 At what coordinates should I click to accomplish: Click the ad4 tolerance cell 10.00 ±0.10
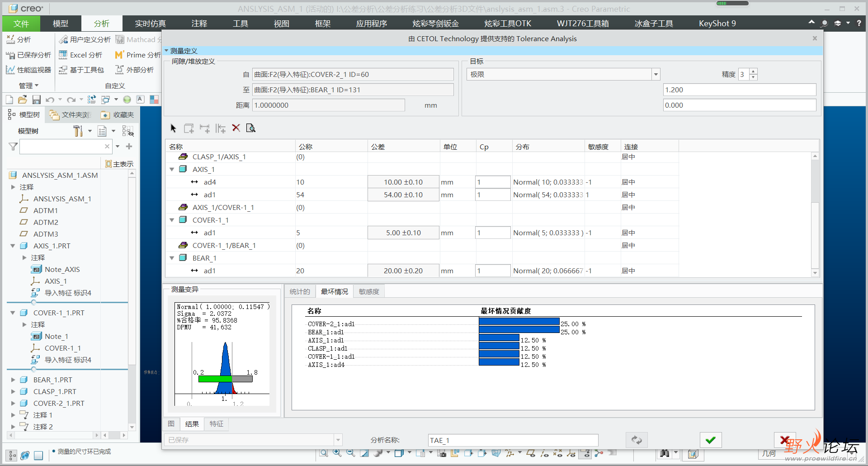[x=403, y=182]
